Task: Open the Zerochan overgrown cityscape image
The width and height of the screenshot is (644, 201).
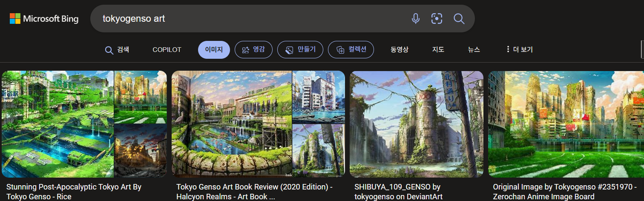Action: 566,124
